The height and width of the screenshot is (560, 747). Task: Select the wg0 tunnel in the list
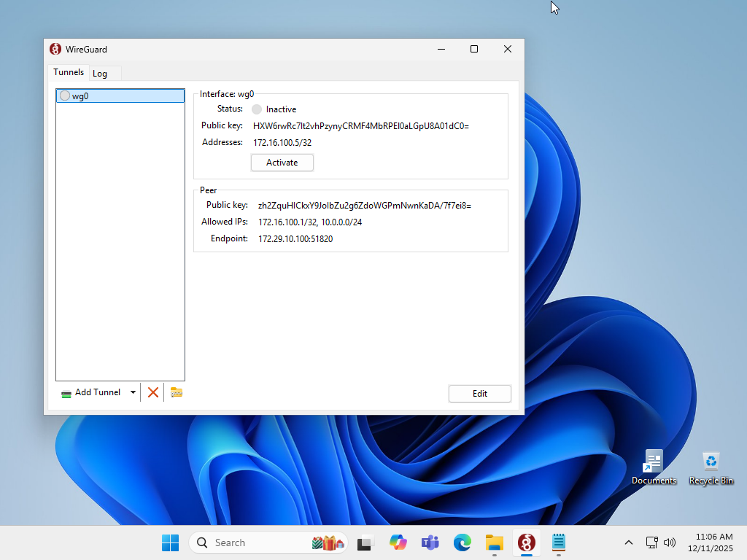pyautogui.click(x=120, y=96)
